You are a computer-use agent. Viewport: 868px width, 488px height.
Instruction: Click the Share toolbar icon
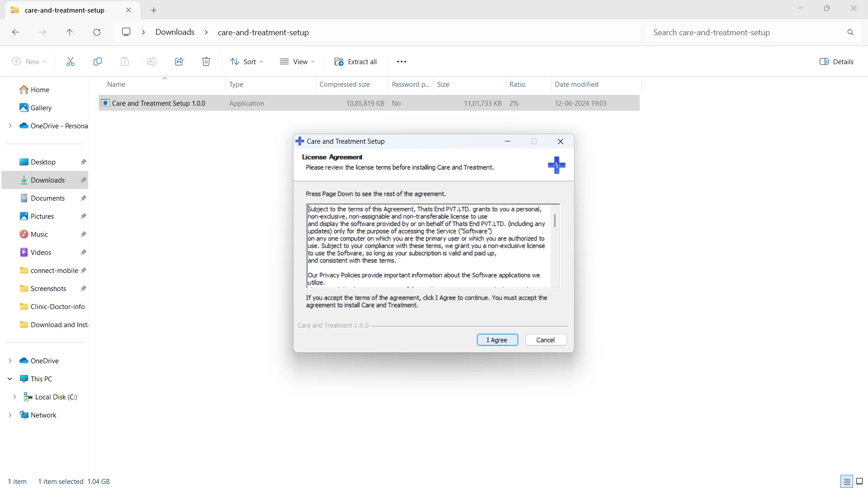179,61
